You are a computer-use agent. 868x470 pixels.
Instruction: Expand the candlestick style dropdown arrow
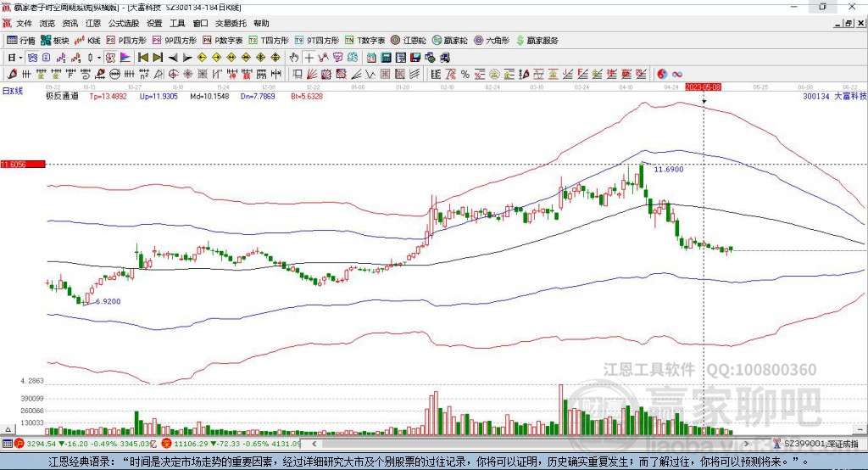coord(99,58)
